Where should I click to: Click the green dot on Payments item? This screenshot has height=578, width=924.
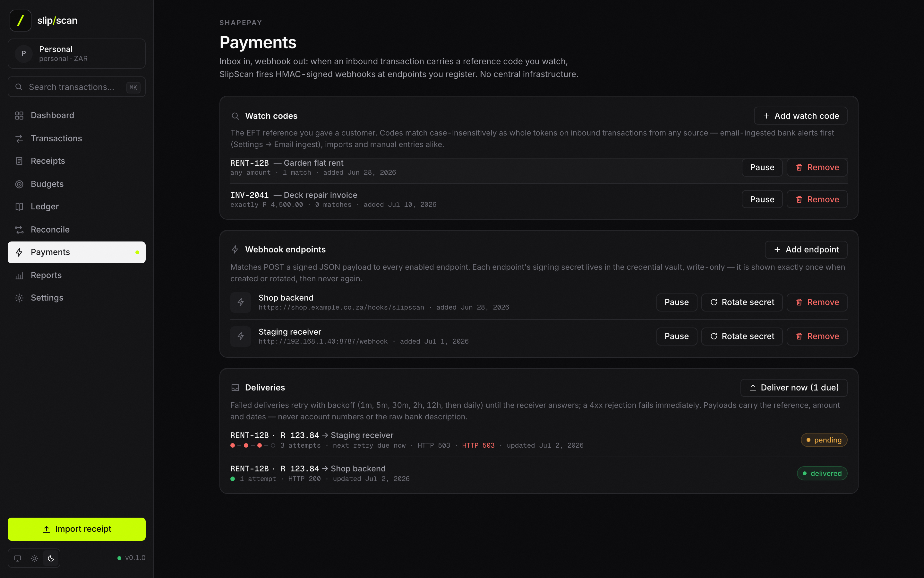[x=137, y=252]
